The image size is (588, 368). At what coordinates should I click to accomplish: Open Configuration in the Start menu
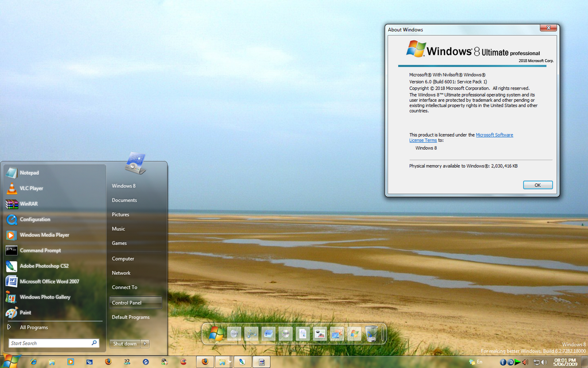[x=54, y=219]
